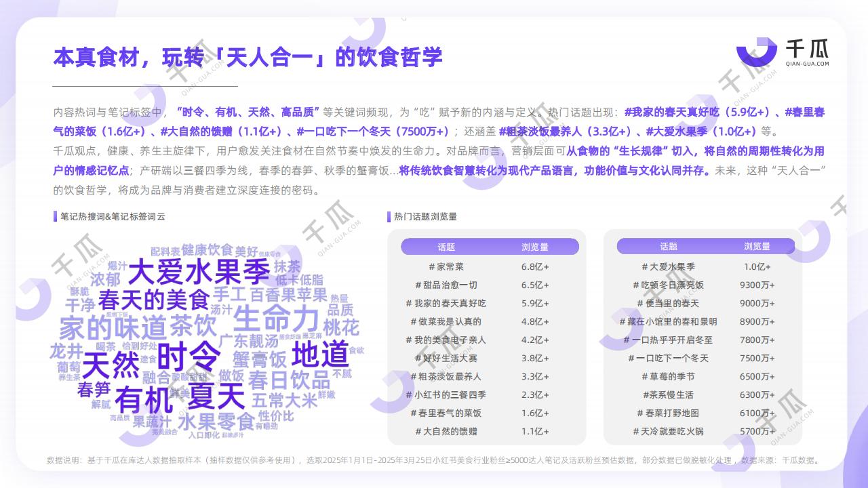Click 龙井 in the word cloud

tap(66, 351)
